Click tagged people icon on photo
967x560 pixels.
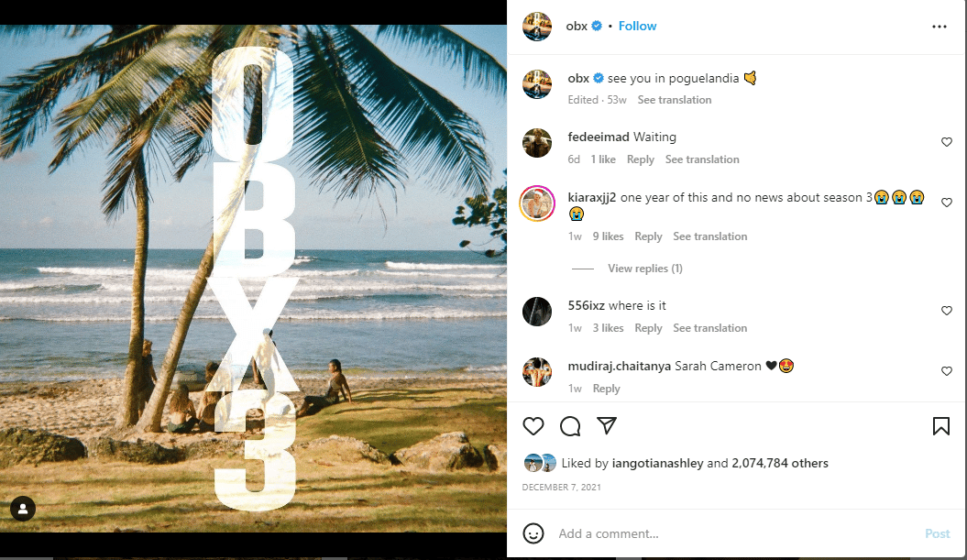point(23,509)
